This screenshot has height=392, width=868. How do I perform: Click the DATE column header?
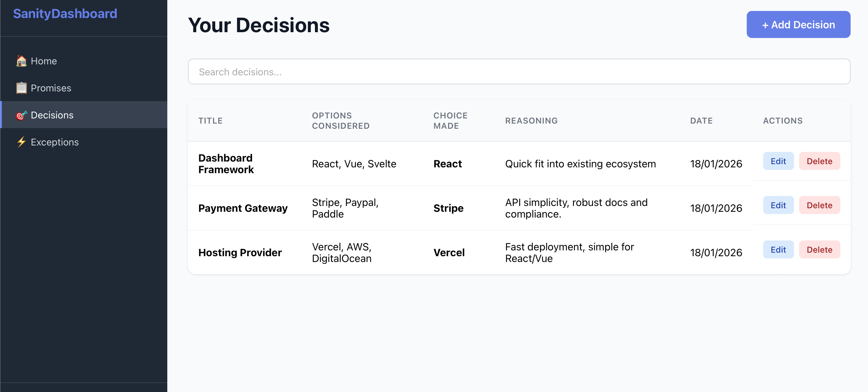point(701,120)
